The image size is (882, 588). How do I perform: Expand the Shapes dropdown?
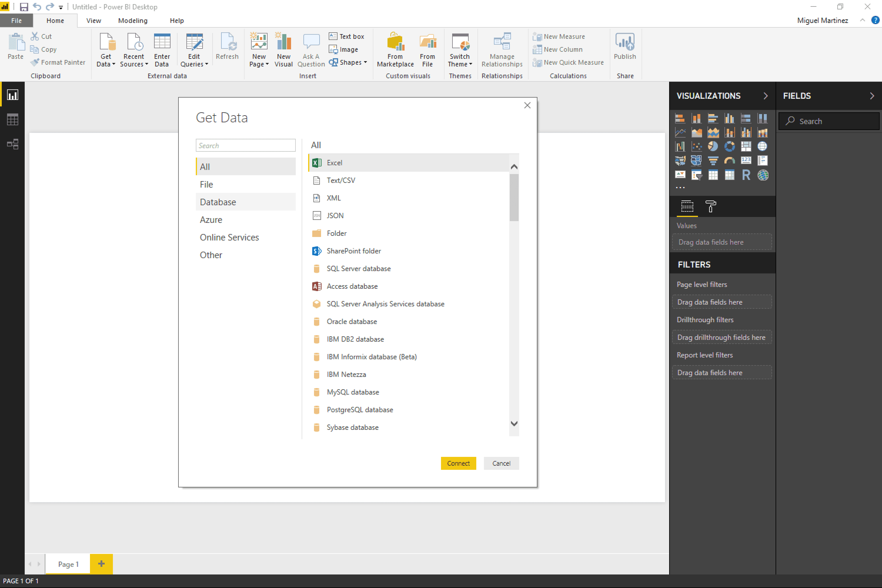348,62
